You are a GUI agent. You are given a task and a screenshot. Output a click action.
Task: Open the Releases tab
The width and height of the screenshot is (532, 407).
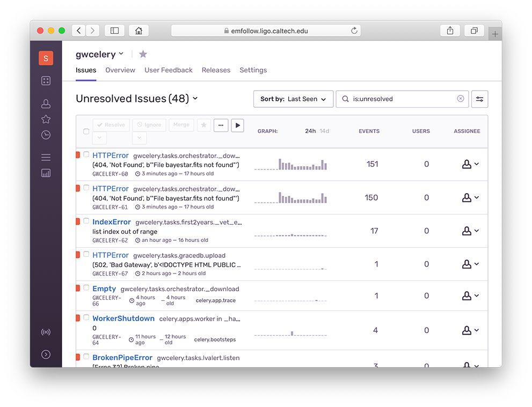216,70
